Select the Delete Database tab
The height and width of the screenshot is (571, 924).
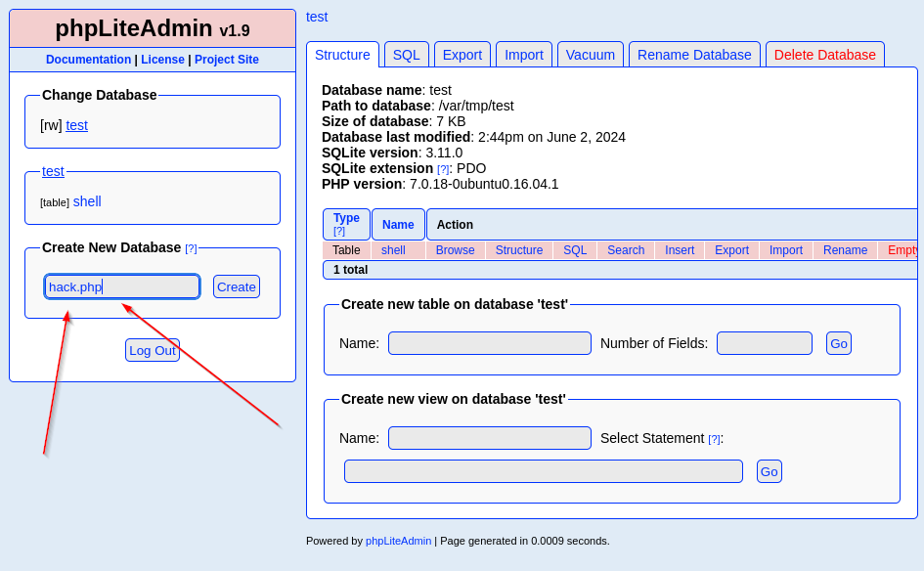click(x=824, y=55)
